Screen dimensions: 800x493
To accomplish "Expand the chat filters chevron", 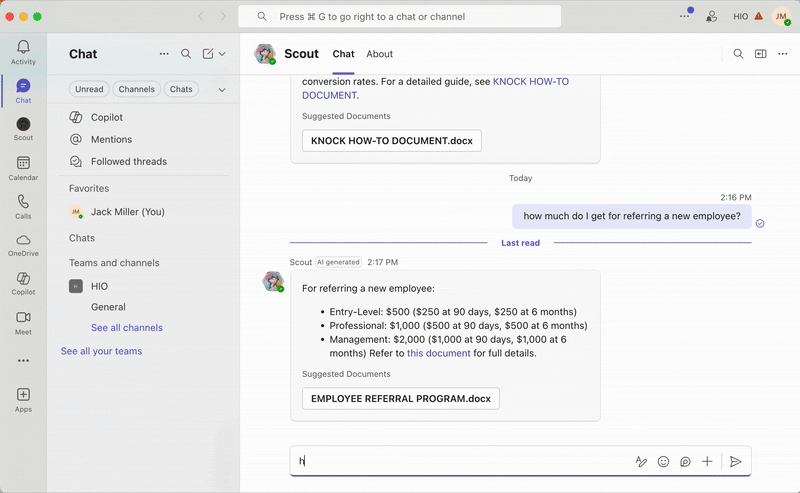I will (x=222, y=89).
